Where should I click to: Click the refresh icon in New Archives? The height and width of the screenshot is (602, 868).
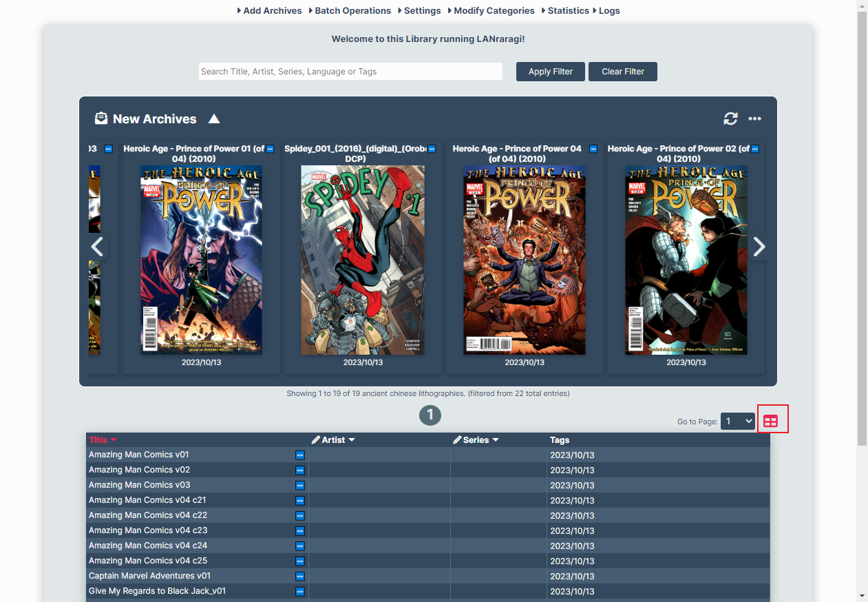[x=730, y=119]
